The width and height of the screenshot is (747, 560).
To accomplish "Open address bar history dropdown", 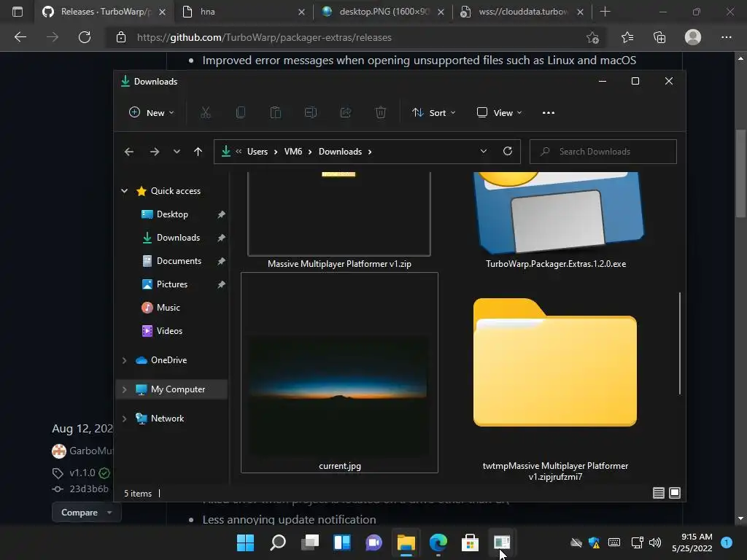I will click(484, 151).
